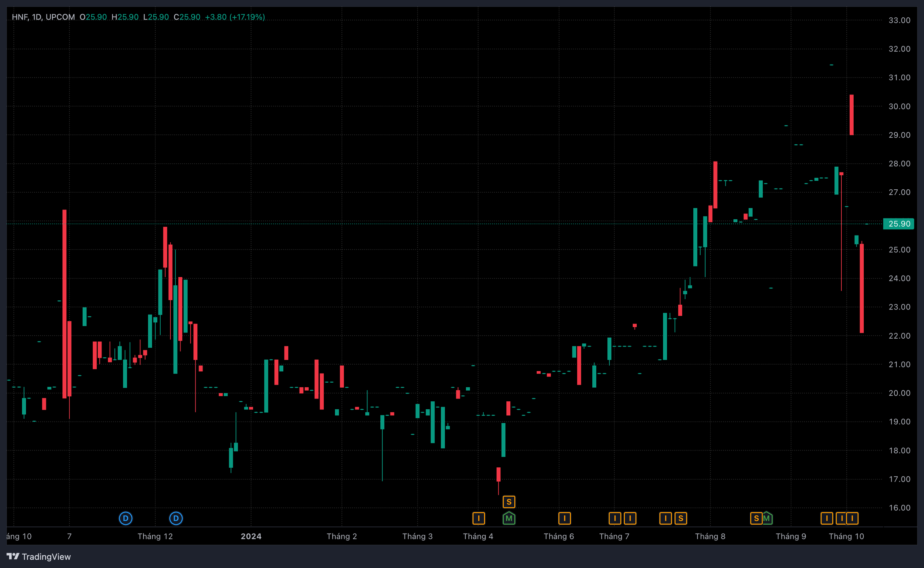Click the I marker beside the S before Tháng 8

[x=665, y=519]
